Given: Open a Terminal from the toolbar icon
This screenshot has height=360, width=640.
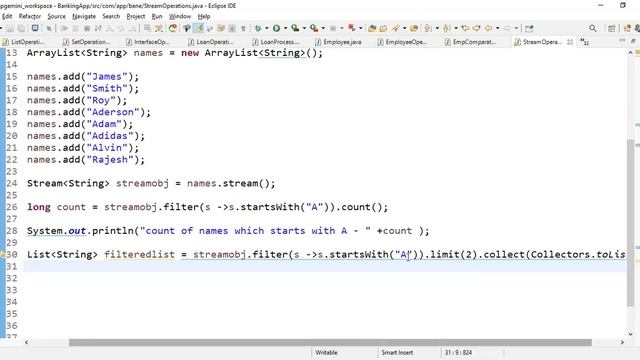Looking at the screenshot, I should [x=35, y=28].
